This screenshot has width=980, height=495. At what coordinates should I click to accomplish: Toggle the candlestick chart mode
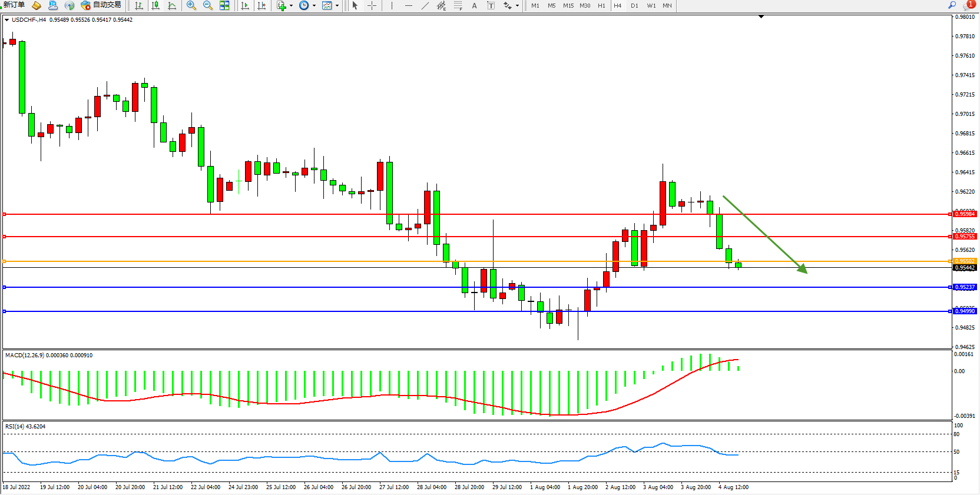click(155, 5)
